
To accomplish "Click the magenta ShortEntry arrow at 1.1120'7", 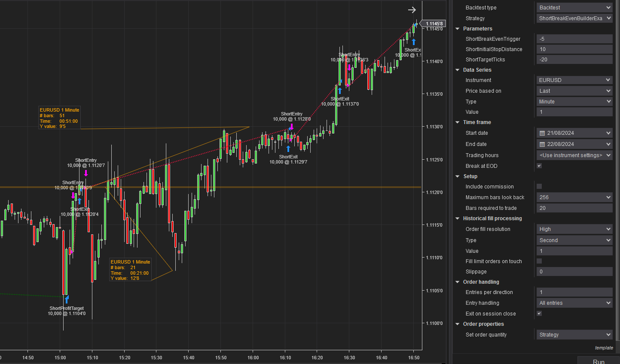I will tap(86, 173).
